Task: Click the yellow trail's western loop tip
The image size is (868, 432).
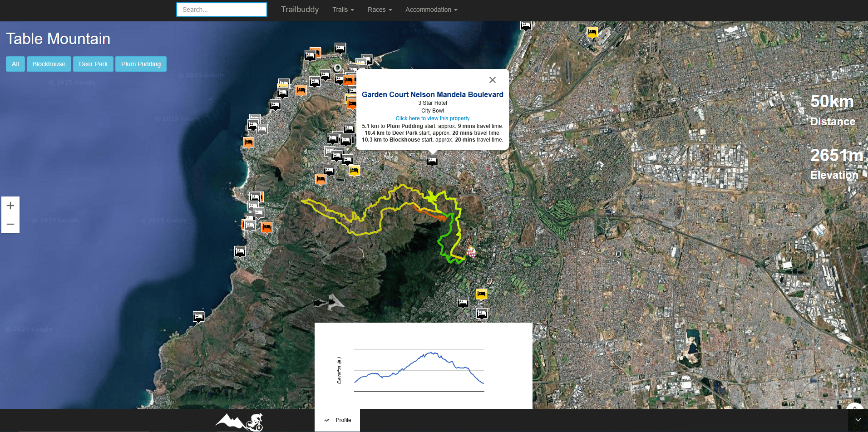Action: (x=304, y=201)
